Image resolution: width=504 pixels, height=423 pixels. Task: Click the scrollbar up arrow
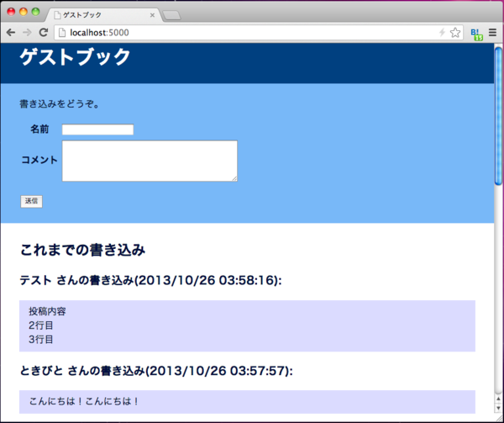[498, 399]
